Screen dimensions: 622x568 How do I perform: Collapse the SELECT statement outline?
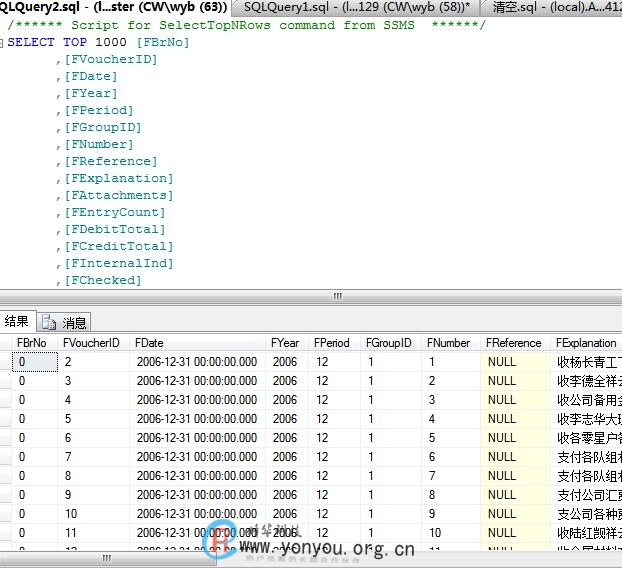point(1,43)
